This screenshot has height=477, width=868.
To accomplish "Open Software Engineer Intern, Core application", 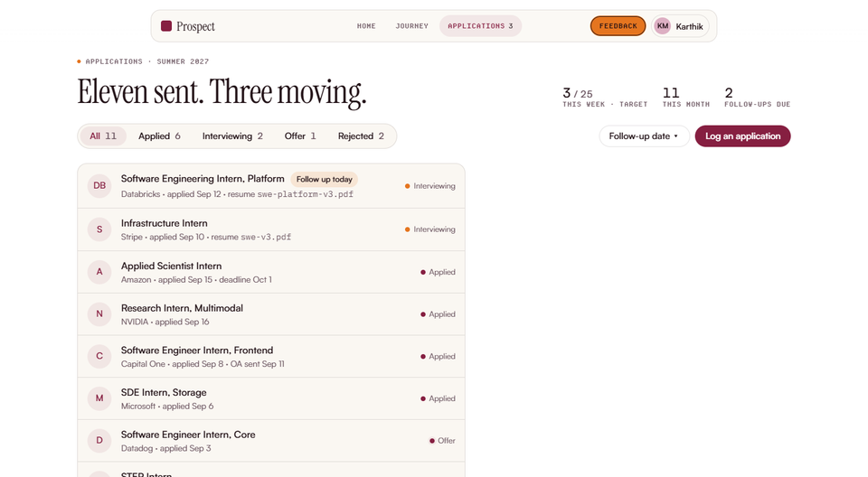I will 271,441.
